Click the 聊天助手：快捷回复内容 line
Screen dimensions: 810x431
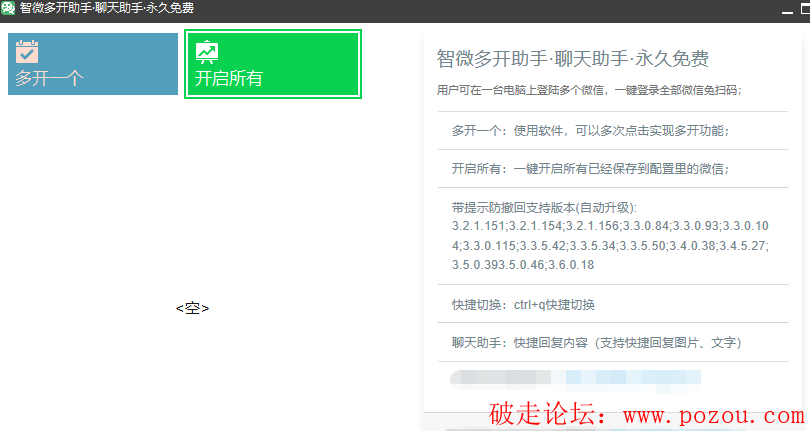pyautogui.click(x=596, y=343)
